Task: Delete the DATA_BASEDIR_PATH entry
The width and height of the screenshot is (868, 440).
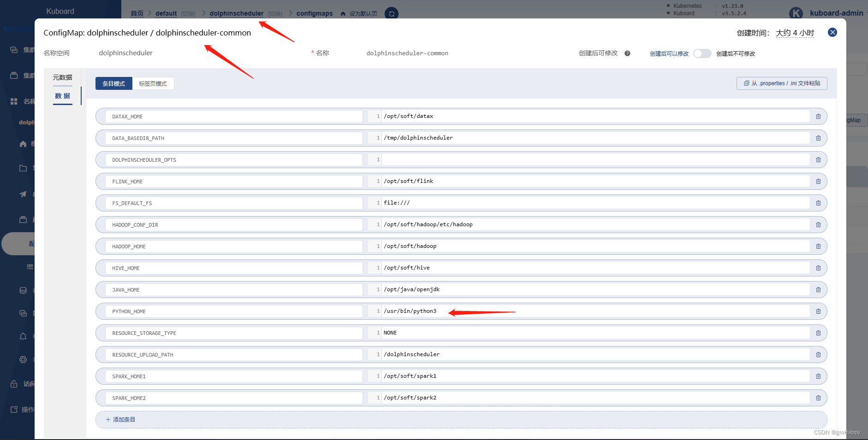Action: [x=818, y=138]
